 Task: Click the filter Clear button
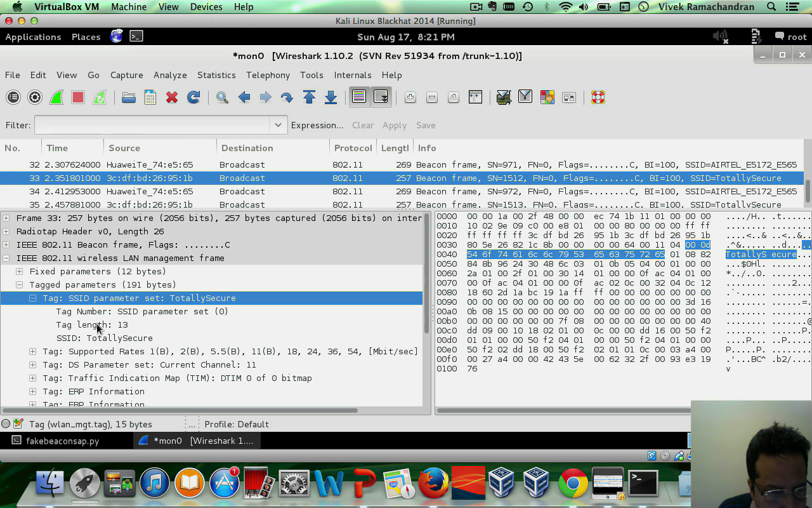363,125
